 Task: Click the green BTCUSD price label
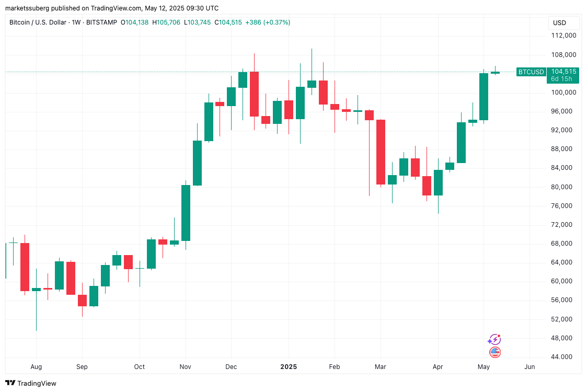coord(531,72)
